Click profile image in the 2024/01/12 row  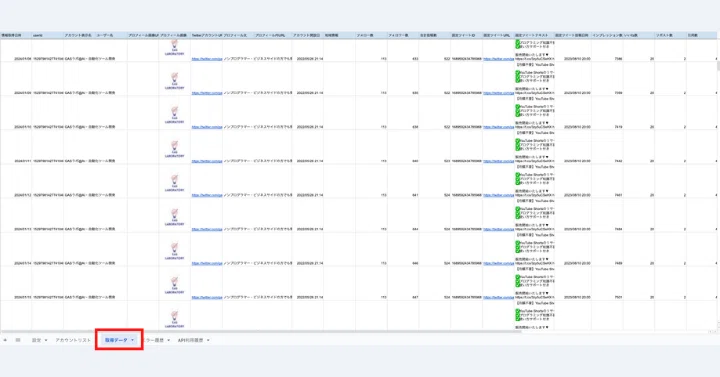coord(174,183)
